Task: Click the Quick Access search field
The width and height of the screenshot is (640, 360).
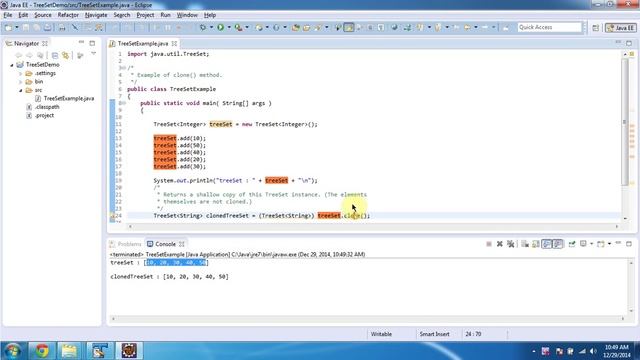Action: (x=549, y=27)
